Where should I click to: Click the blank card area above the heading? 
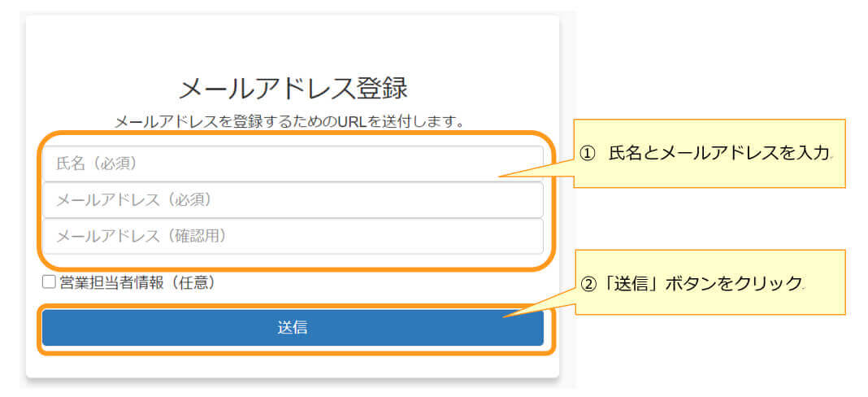[x=293, y=41]
